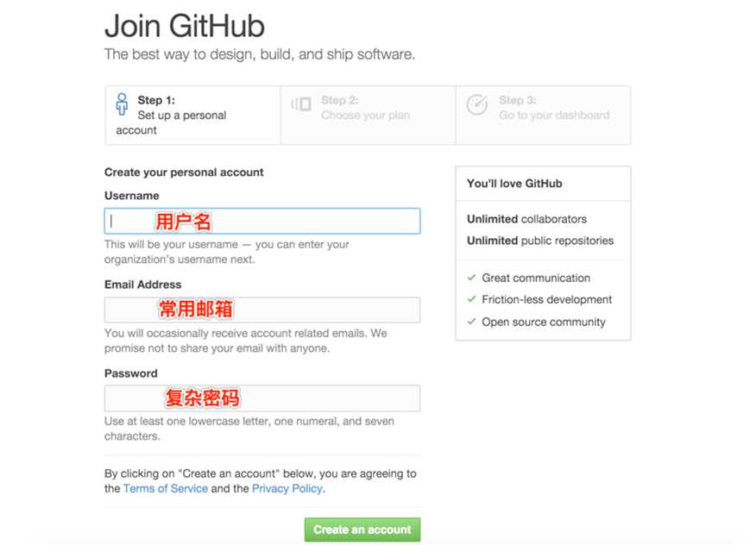Viewport: 756px width, 545px height.
Task: Open the Terms of Service link
Action: point(166,489)
